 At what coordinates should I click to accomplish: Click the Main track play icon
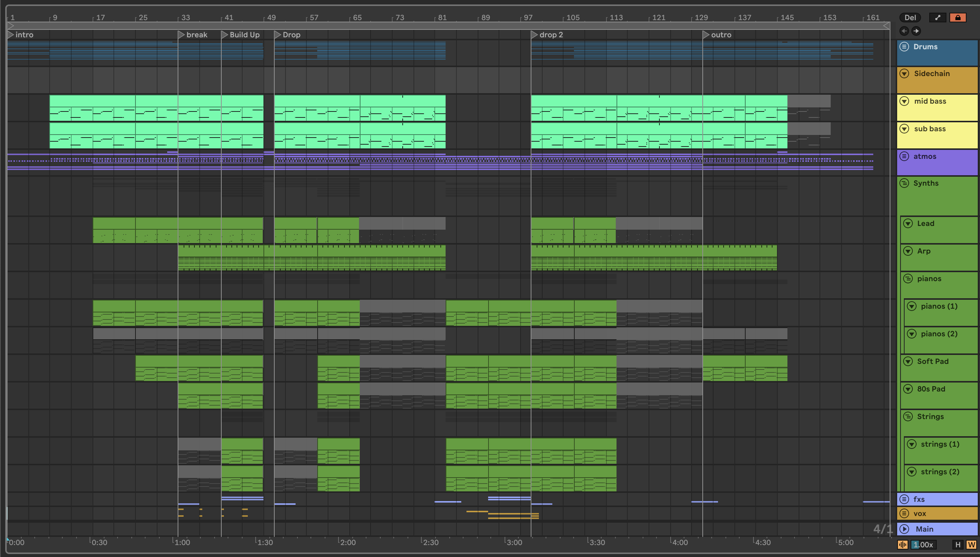click(x=904, y=529)
